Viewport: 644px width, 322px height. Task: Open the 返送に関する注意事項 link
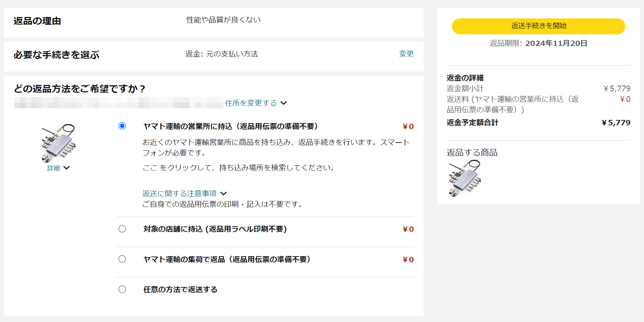179,194
